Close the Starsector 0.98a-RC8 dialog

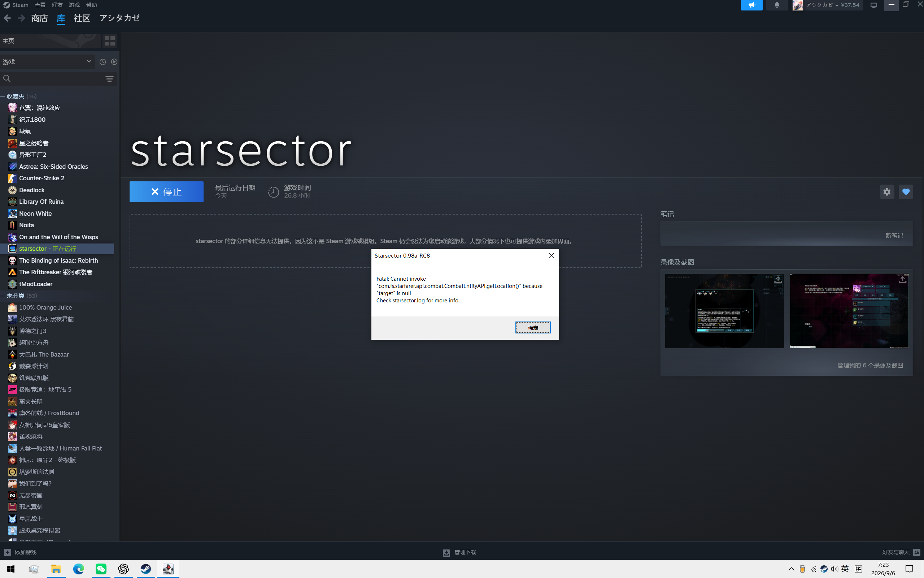[551, 255]
